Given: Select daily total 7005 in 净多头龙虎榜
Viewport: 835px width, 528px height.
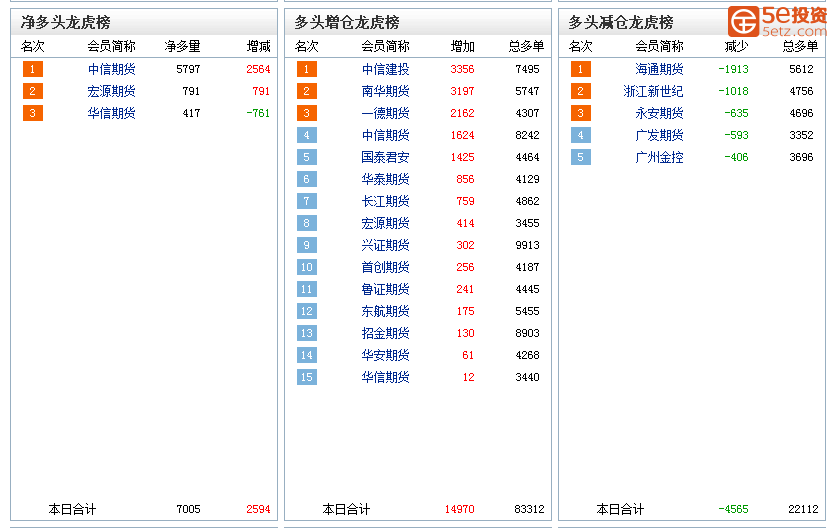Looking at the screenshot, I should [189, 509].
